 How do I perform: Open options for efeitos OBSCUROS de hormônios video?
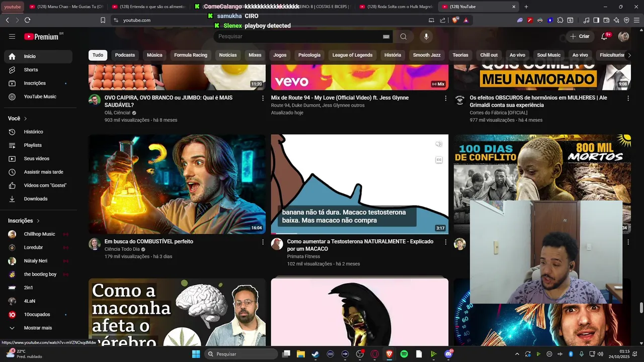coord(628,99)
